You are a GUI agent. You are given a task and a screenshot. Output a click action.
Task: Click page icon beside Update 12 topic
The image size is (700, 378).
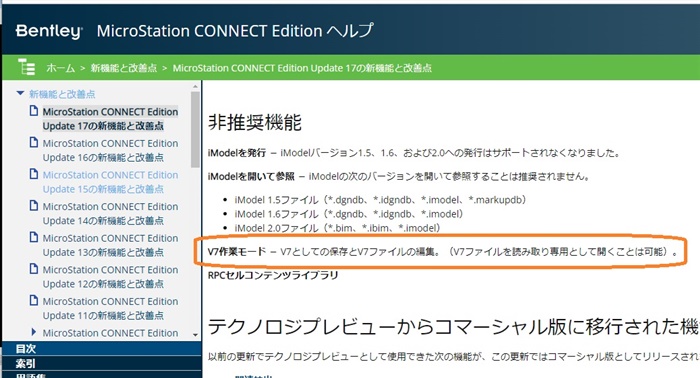point(33,269)
